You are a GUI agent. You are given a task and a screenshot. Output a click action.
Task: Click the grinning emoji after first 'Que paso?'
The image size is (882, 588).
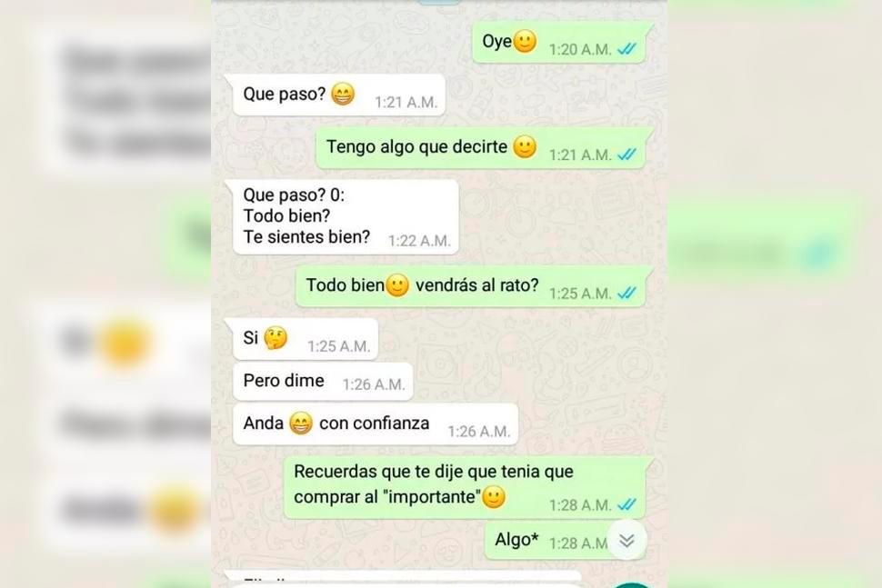(x=343, y=94)
